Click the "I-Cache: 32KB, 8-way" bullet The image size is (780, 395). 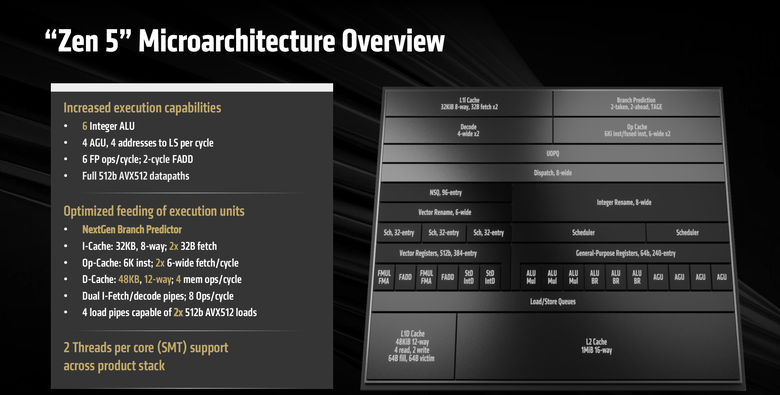[x=149, y=246]
